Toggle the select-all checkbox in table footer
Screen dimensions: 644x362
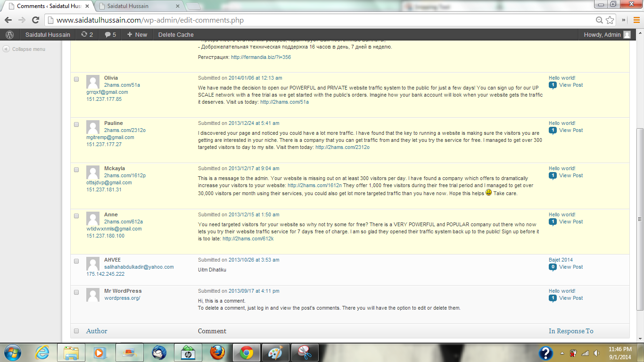pyautogui.click(x=76, y=331)
